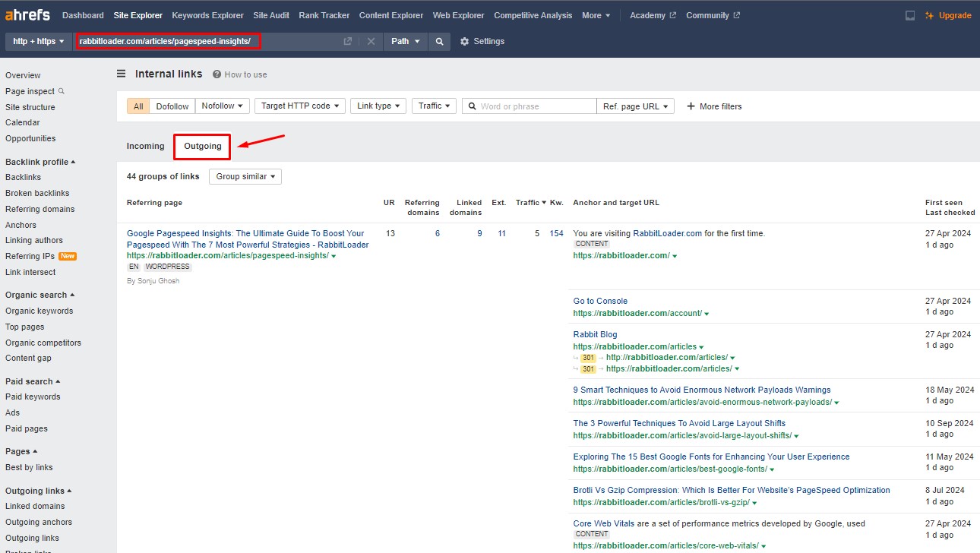Screen dimensions: 980x553
Task: Switch to the Incoming tab
Action: (145, 146)
